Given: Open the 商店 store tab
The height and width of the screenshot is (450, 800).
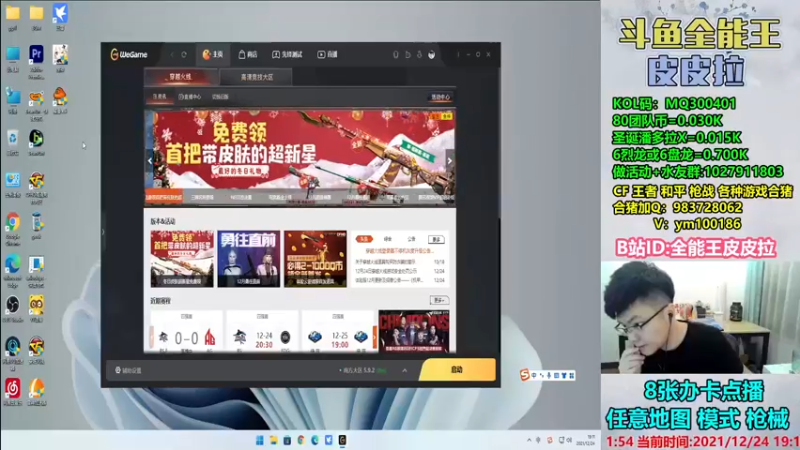Looking at the screenshot, I should tap(248, 55).
